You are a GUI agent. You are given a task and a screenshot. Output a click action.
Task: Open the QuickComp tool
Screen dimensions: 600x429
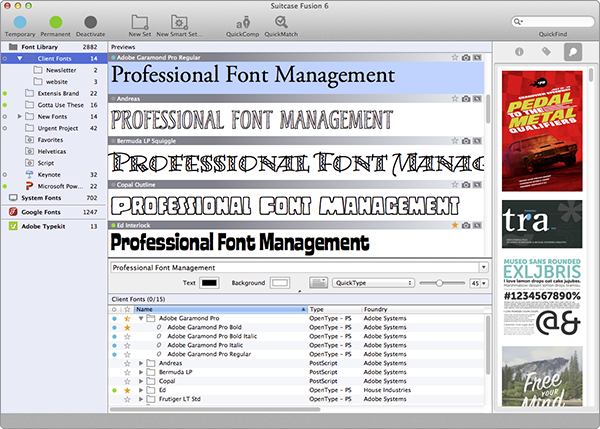(x=242, y=21)
